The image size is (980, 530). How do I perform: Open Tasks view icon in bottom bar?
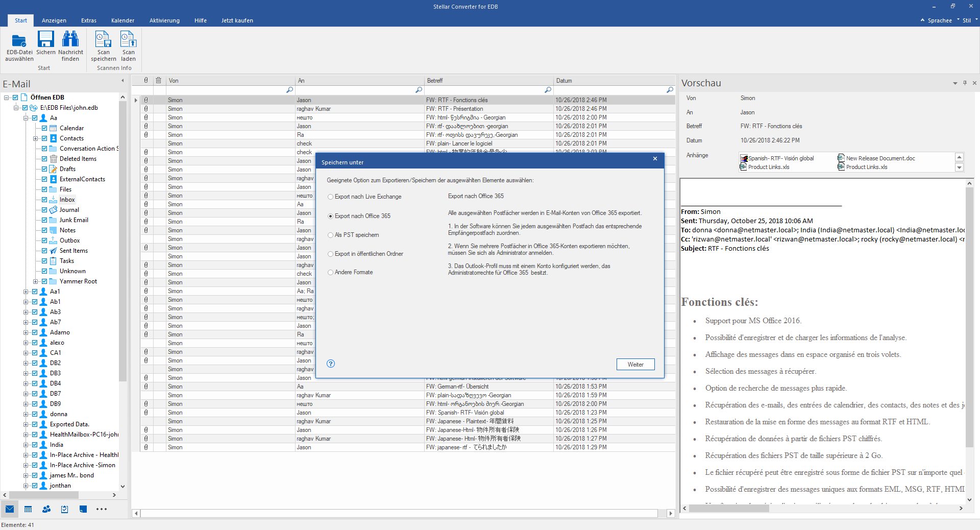65,509
